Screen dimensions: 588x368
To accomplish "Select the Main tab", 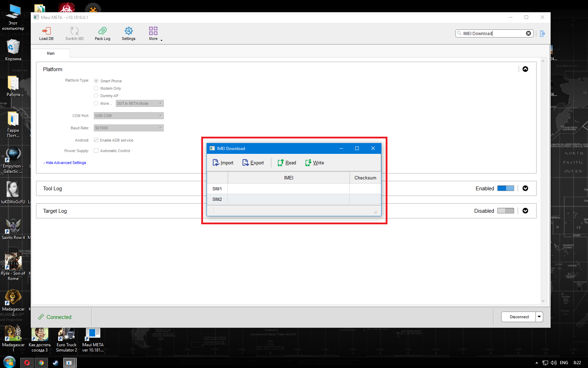I will (51, 53).
